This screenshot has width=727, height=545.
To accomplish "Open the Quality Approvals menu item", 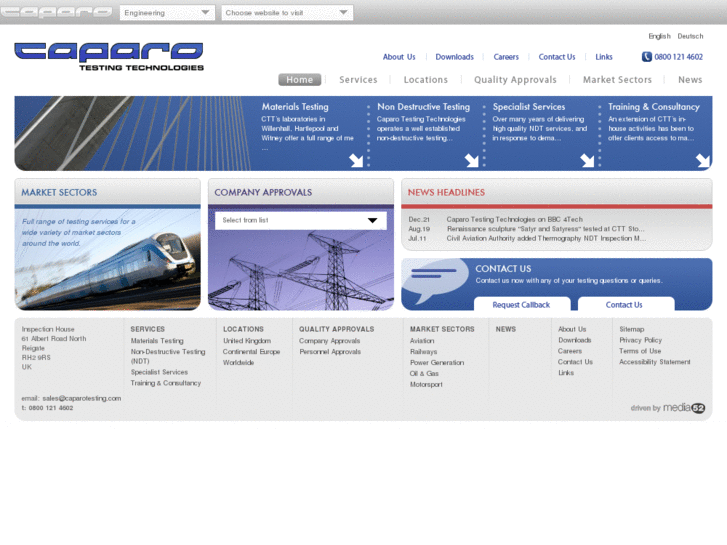I will pyautogui.click(x=515, y=80).
